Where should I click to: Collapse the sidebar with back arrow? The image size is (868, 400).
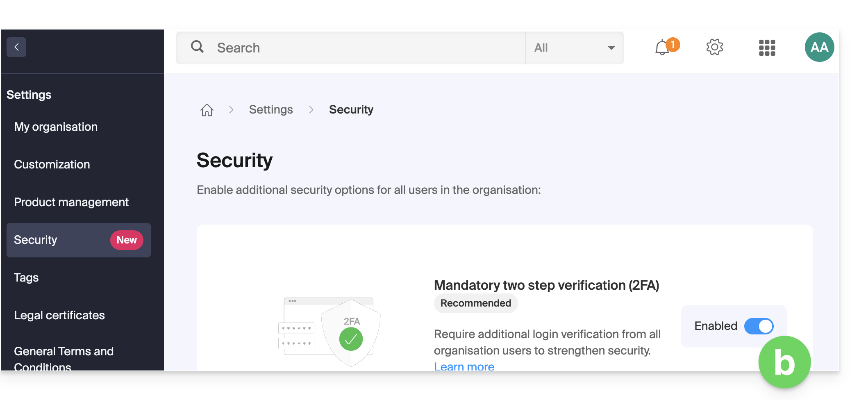pos(16,47)
